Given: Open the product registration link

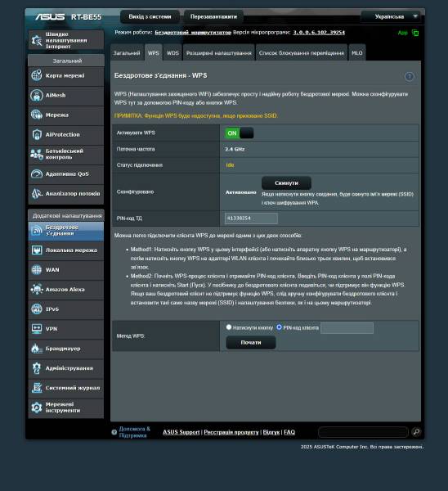Looking at the screenshot, I should (231, 432).
